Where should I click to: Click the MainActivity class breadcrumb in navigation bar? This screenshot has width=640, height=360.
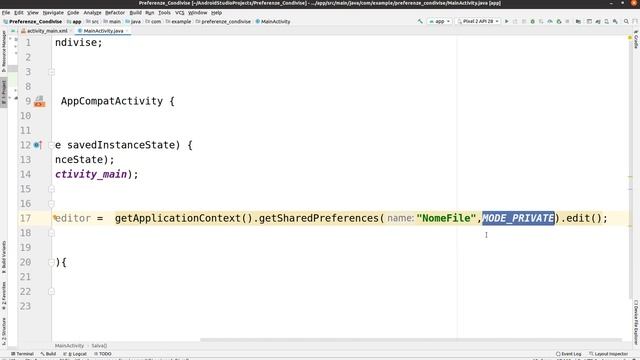(273, 21)
